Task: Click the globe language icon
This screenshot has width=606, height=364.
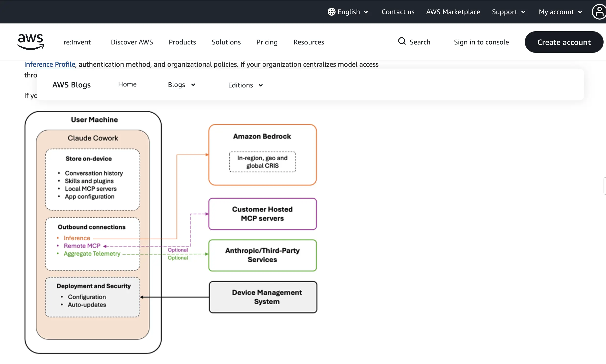Action: (331, 12)
